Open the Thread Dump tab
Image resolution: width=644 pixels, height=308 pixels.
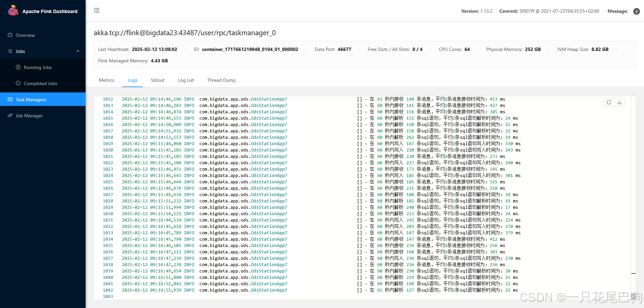(x=221, y=80)
